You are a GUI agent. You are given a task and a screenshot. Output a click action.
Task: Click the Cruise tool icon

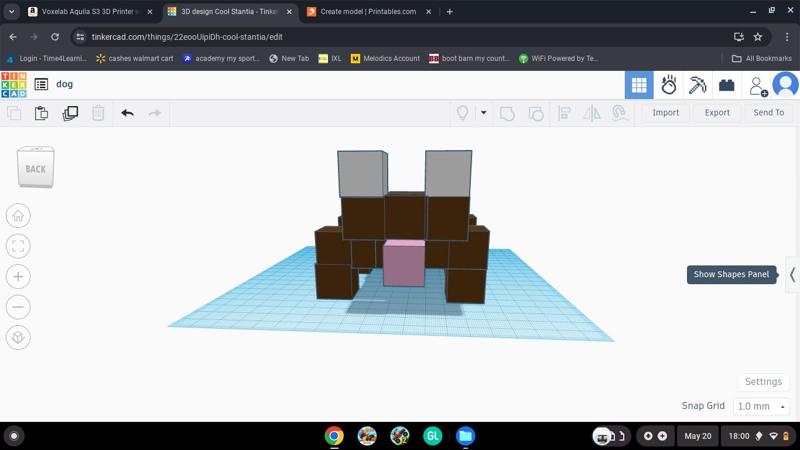point(619,113)
